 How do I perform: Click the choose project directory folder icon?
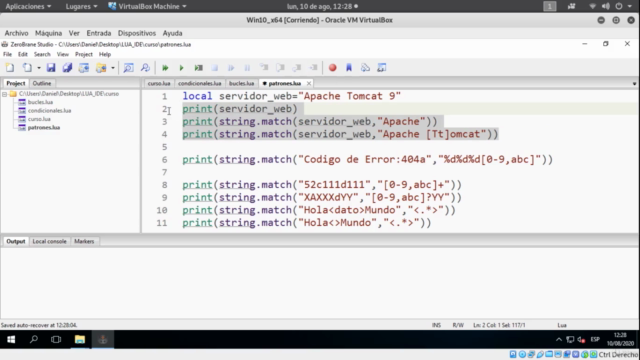[x=101, y=68]
